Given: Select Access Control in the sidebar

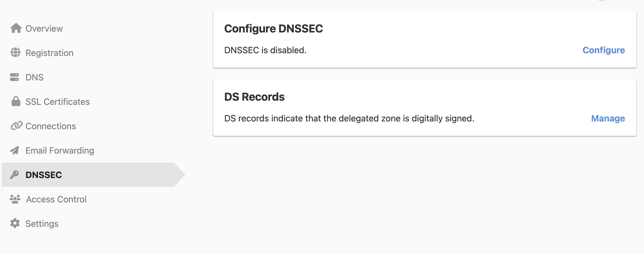Looking at the screenshot, I should coord(56,199).
